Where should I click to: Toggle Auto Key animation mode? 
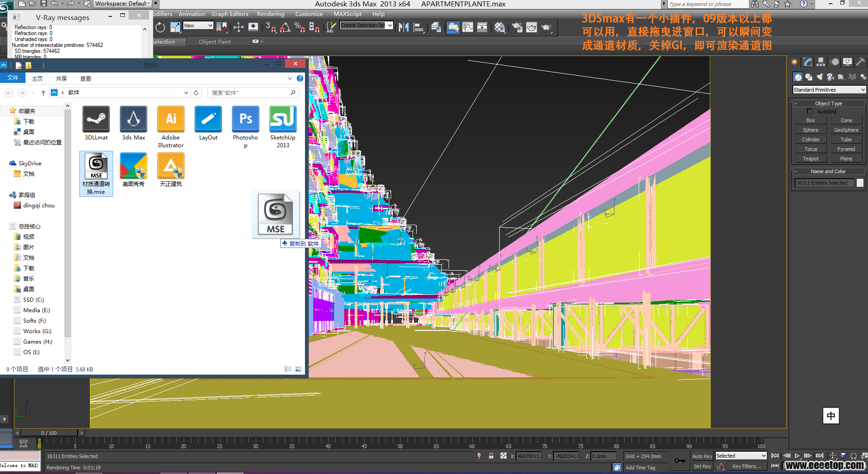(x=702, y=456)
